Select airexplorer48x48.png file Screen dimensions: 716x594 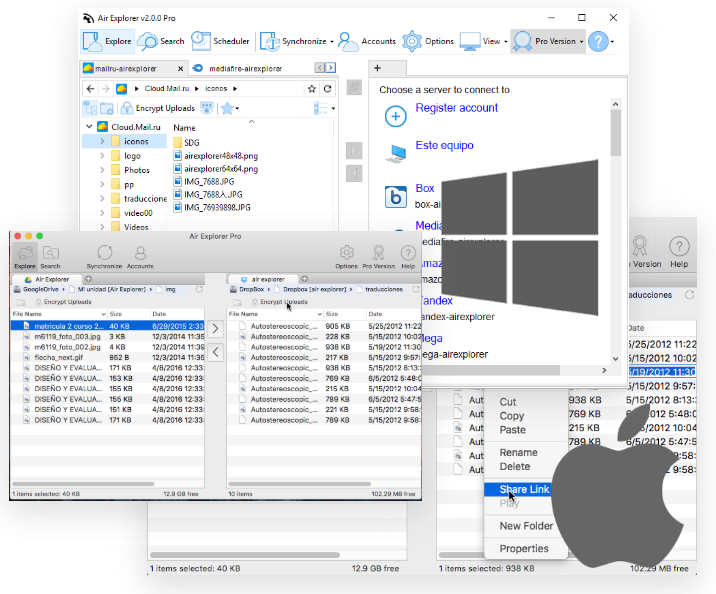point(216,156)
